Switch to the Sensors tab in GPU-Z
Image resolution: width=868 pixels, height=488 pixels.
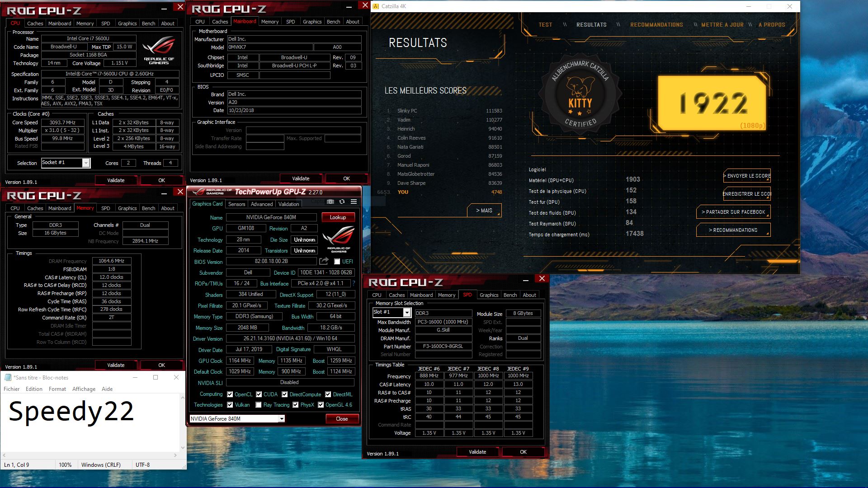coord(236,204)
